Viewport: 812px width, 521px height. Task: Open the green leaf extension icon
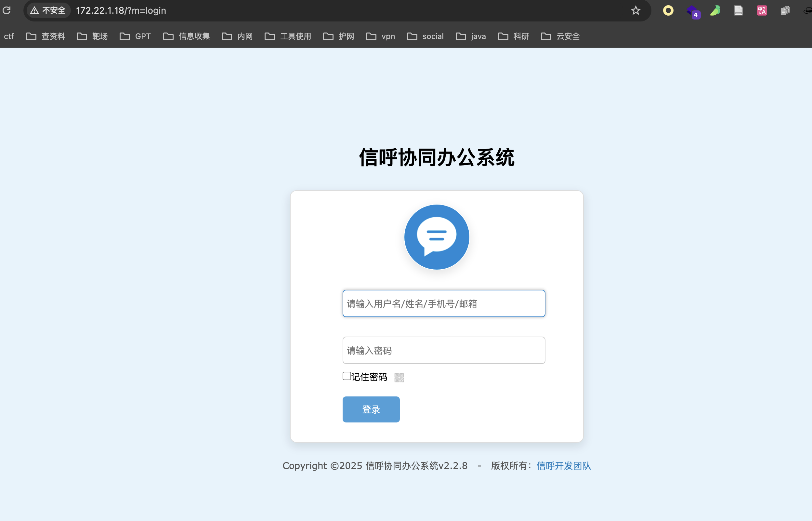[x=715, y=10]
